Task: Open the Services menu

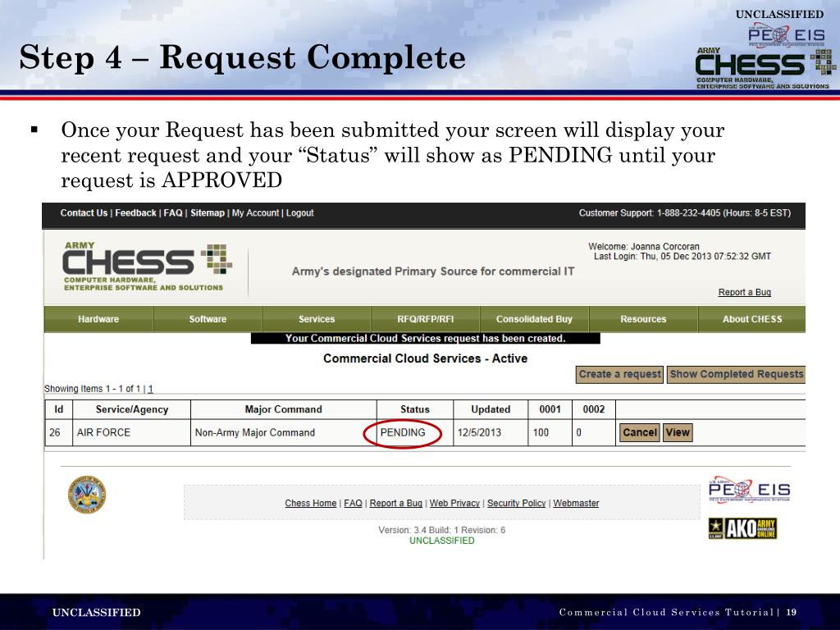Action: 317,319
